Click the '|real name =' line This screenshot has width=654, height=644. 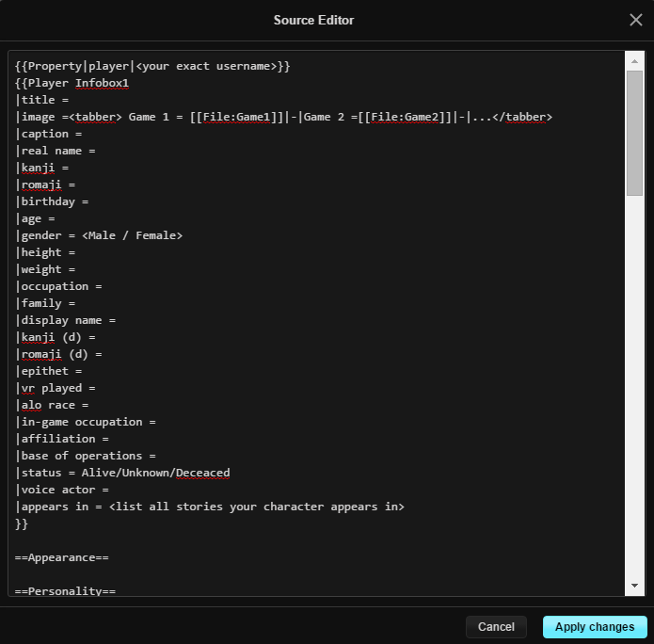pos(56,151)
